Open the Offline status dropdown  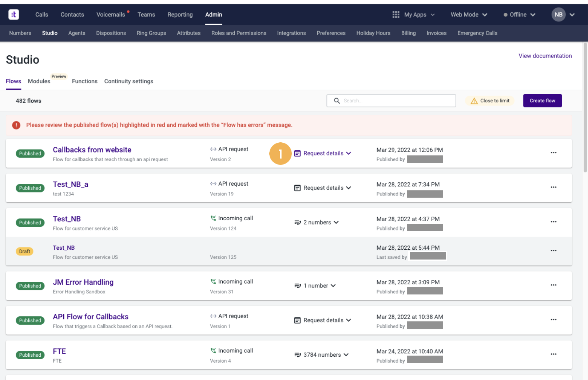tap(519, 15)
